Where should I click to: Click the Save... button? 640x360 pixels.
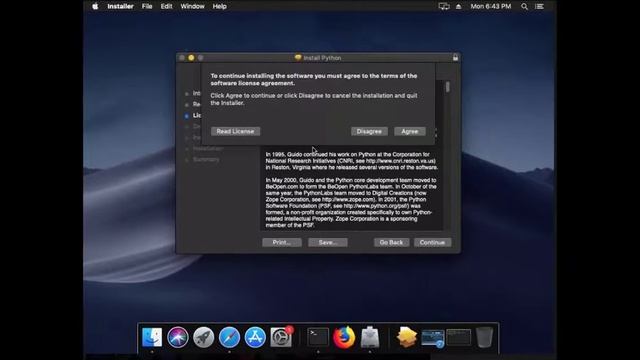pyautogui.click(x=328, y=242)
